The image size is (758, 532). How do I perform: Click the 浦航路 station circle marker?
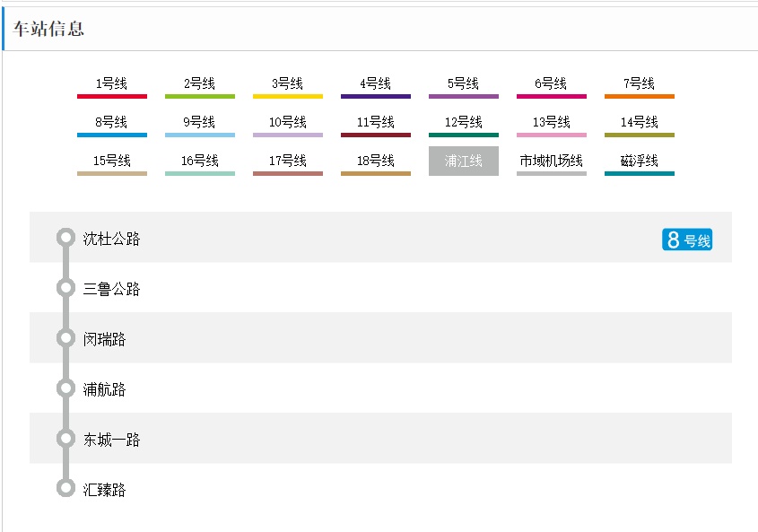click(x=65, y=388)
